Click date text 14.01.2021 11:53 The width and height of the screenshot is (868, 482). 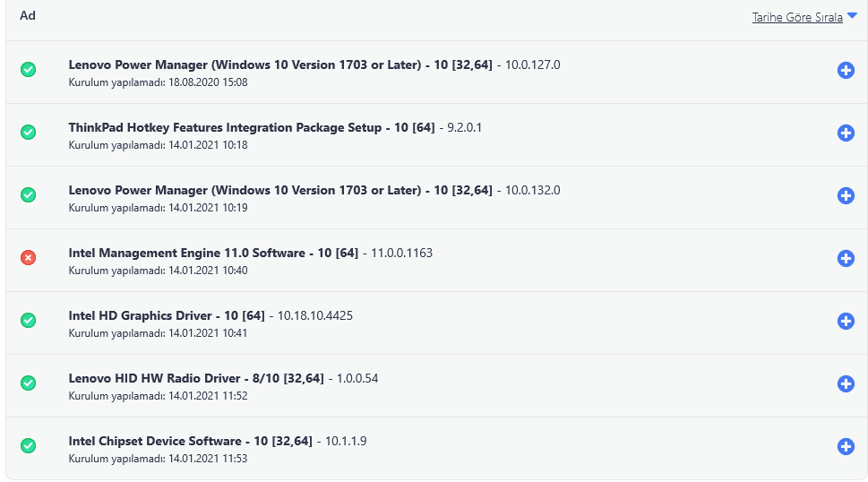tap(208, 459)
